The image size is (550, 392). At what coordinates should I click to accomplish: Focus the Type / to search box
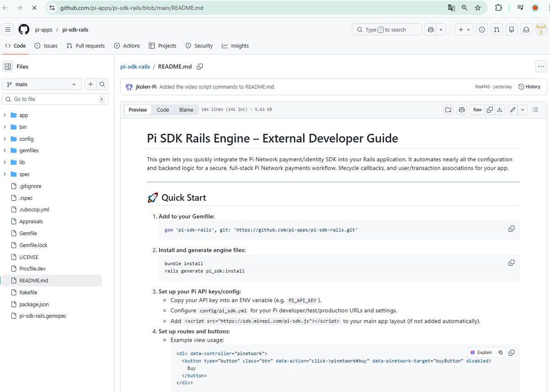tap(387, 30)
